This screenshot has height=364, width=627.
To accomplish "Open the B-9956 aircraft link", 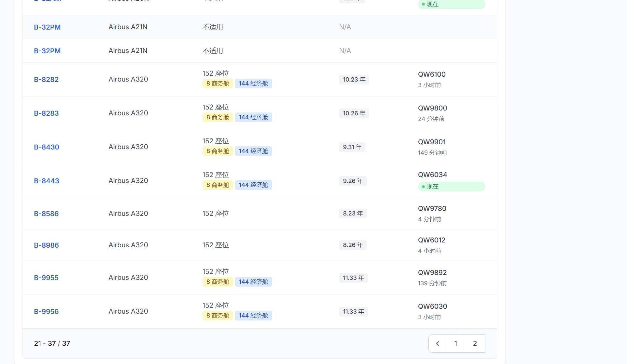I will pos(46,312).
